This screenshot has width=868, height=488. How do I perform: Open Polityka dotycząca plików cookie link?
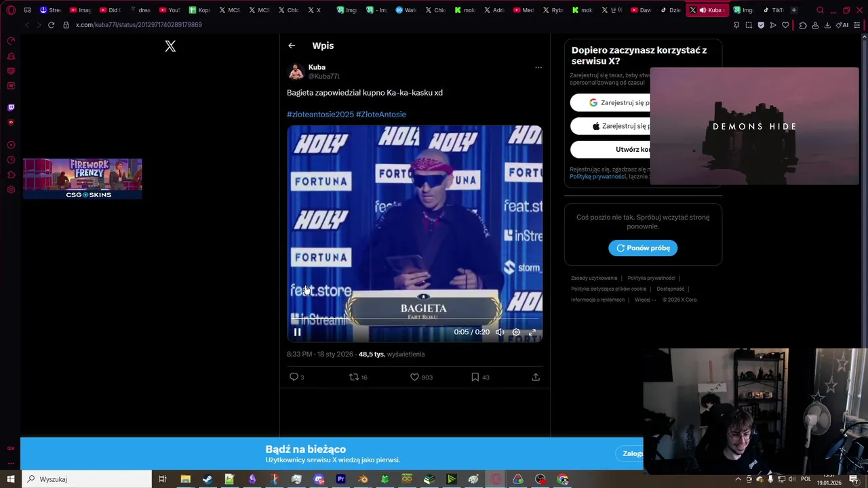(609, 289)
